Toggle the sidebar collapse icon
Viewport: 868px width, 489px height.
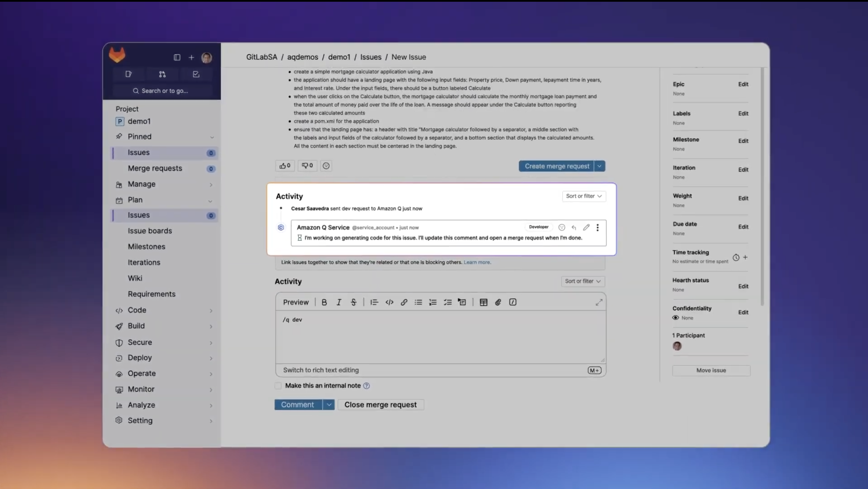177,57
